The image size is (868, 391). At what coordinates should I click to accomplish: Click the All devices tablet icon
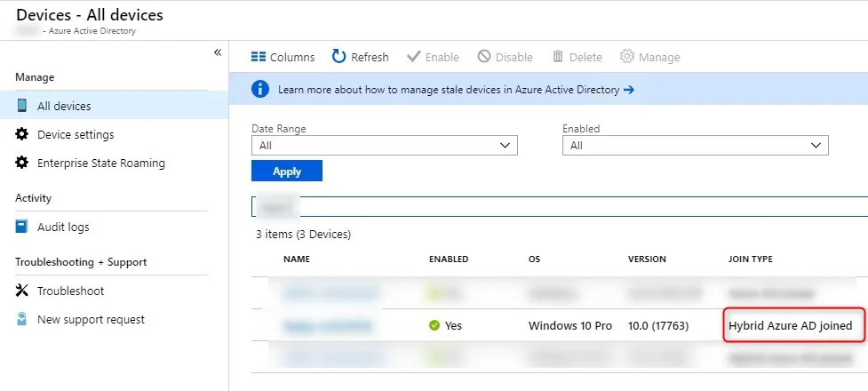(21, 105)
